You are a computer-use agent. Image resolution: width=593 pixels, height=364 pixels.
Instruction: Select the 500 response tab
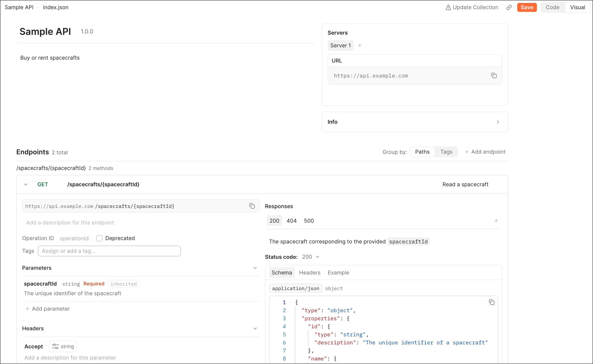309,220
